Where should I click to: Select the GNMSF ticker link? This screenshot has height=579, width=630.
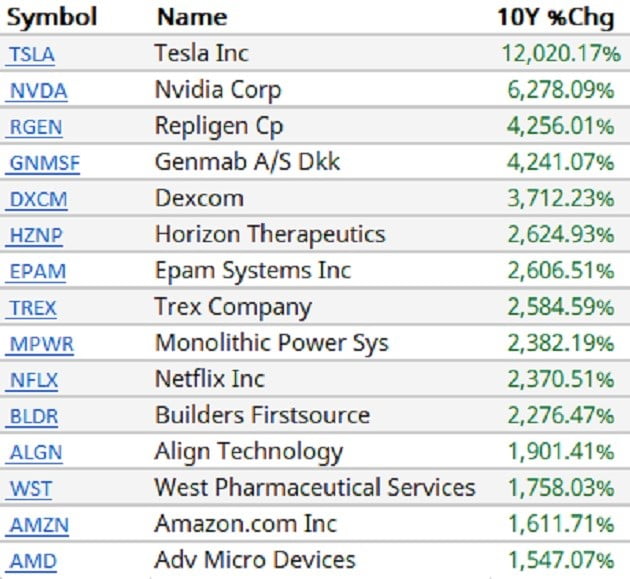click(x=43, y=163)
